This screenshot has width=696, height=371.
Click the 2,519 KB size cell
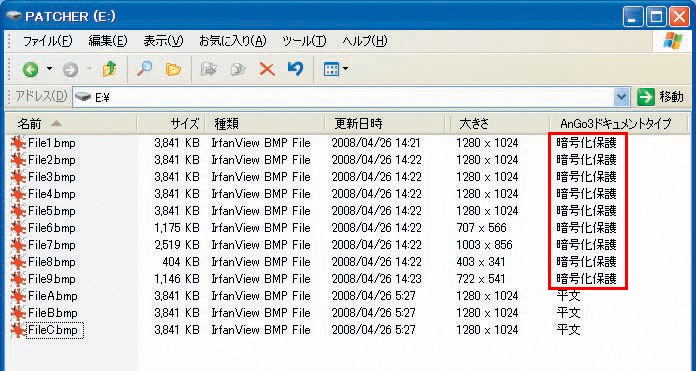coord(177,245)
